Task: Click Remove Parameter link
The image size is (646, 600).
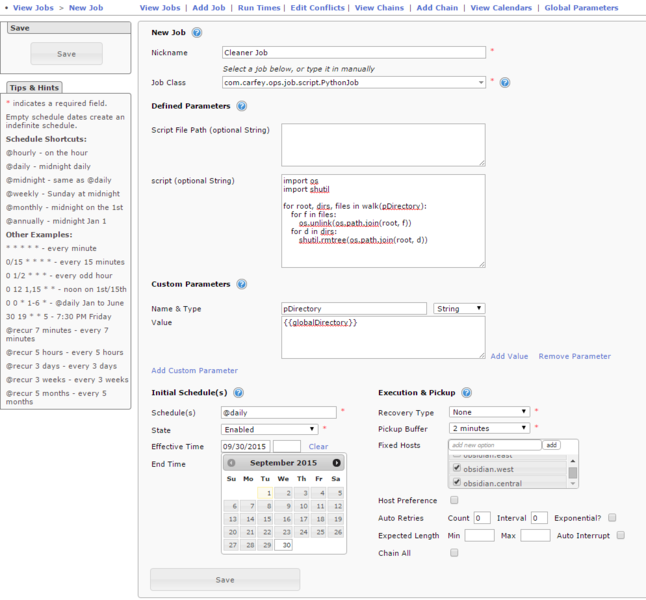Action: 575,356
